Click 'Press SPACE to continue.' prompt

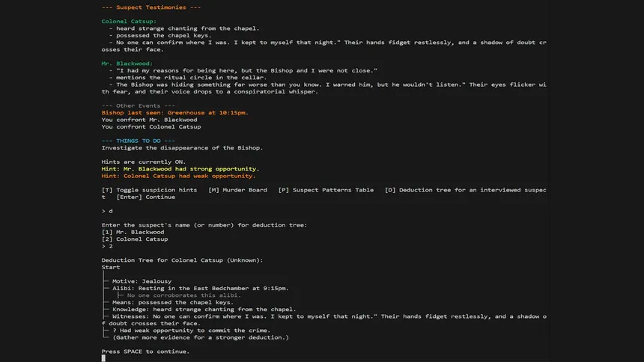145,352
